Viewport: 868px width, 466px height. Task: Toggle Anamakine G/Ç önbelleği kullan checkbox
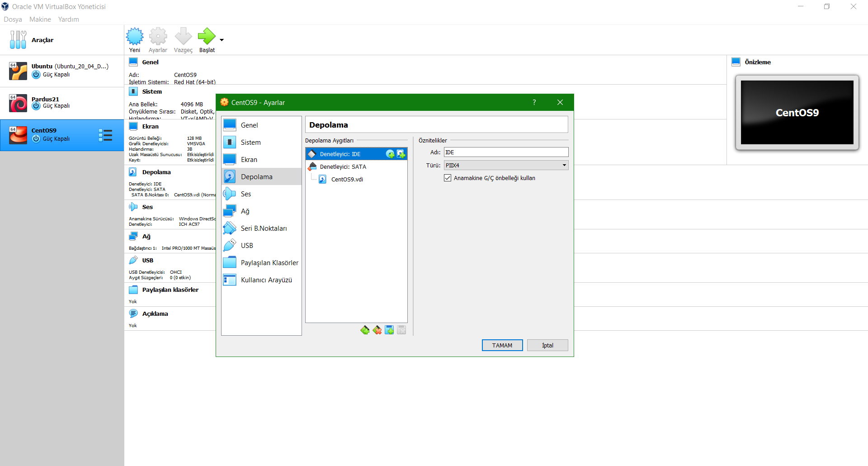(448, 178)
